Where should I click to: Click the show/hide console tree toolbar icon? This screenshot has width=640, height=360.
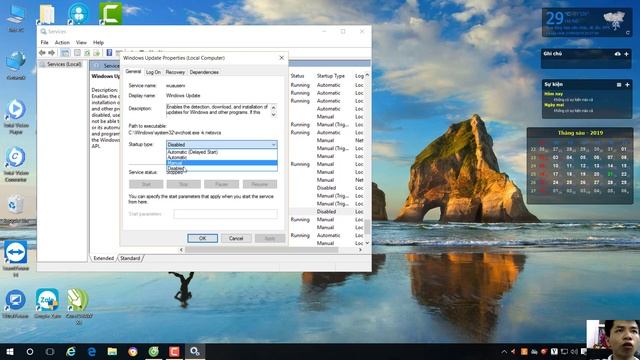coord(65,53)
